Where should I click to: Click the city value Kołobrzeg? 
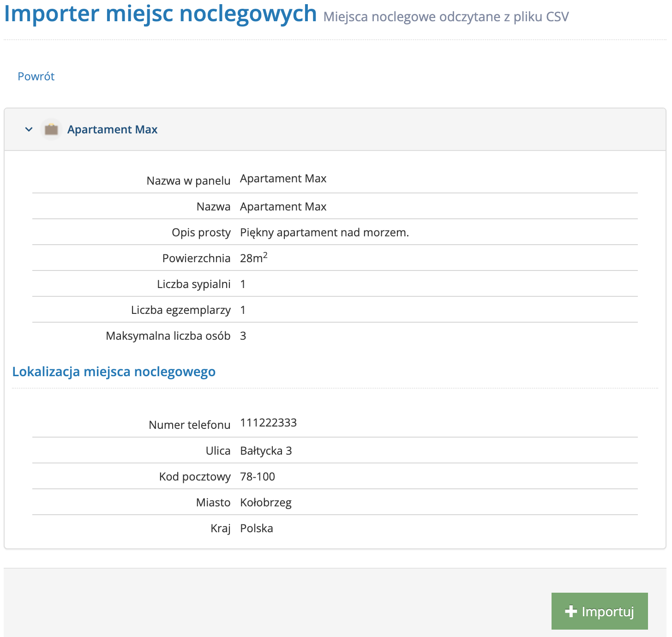click(x=266, y=503)
